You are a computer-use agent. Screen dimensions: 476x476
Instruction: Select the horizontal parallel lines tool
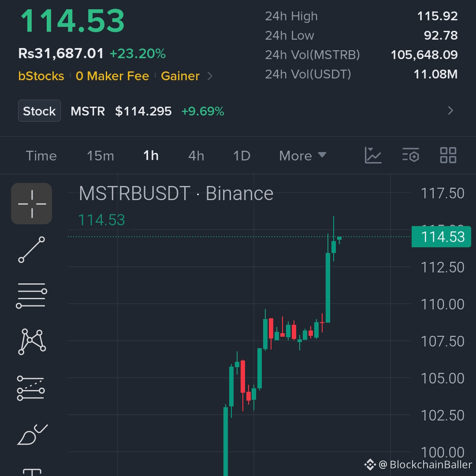[32, 296]
